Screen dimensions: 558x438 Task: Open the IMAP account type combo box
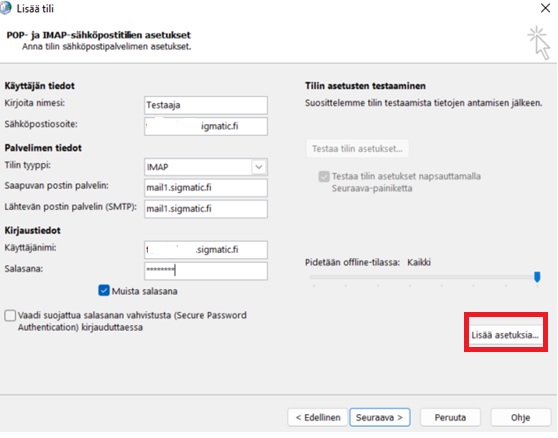click(x=206, y=167)
